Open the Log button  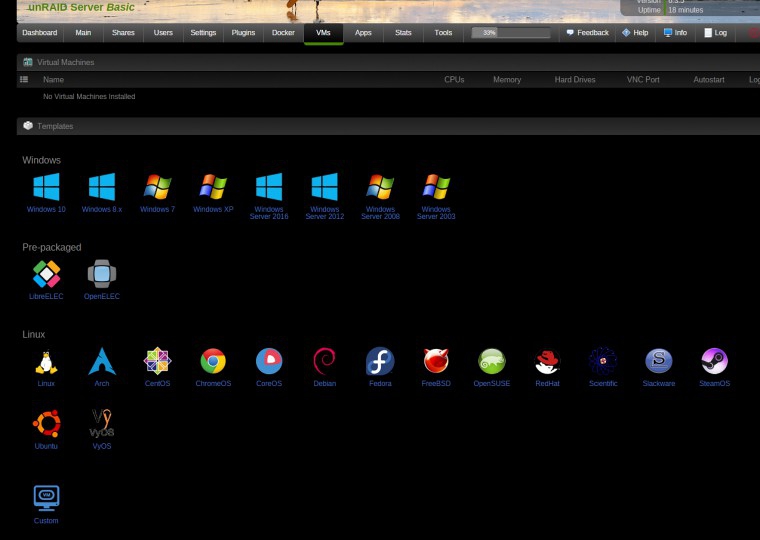pyautogui.click(x=715, y=32)
